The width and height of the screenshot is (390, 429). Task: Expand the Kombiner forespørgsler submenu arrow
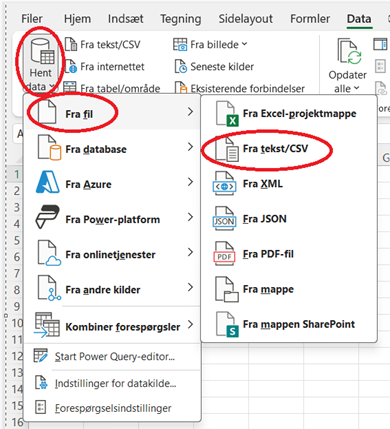pos(190,324)
